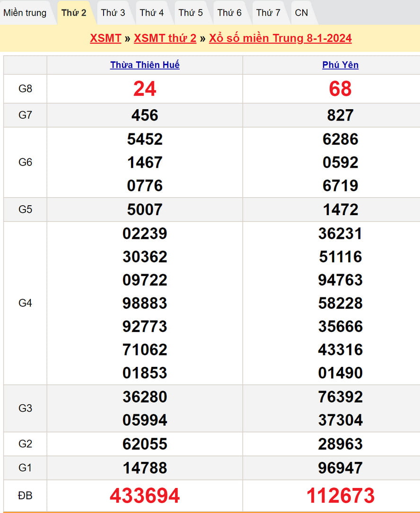Screen dimensions: 420x513
Task: Click the XSMT breadcrumb link
Action: pos(105,38)
